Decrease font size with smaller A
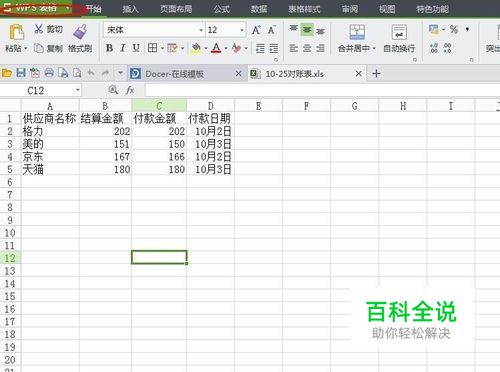The height and width of the screenshot is (372, 500). 272,30
